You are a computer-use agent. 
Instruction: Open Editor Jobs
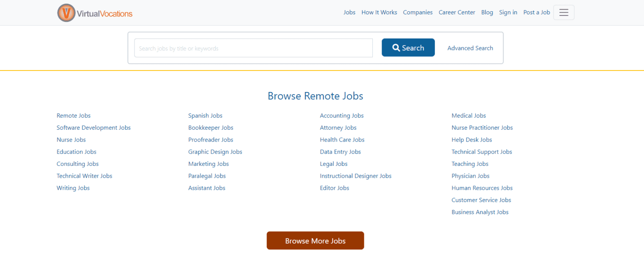click(335, 188)
